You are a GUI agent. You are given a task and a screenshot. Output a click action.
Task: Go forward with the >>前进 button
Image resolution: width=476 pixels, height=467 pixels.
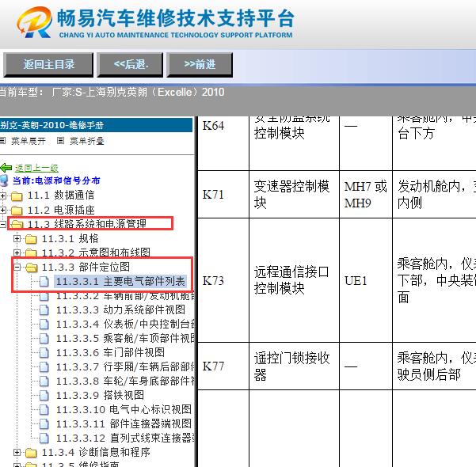tap(200, 64)
